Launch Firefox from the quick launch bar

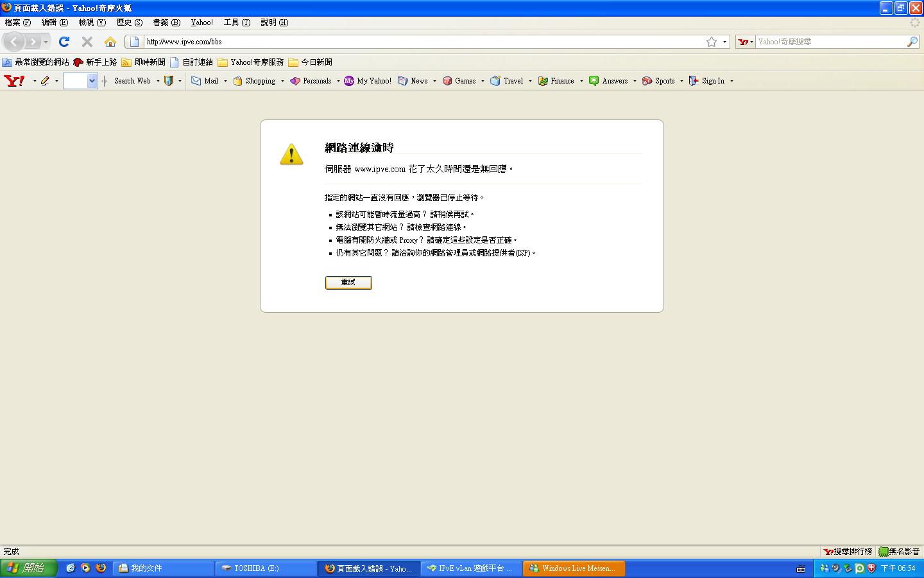pyautogui.click(x=101, y=568)
